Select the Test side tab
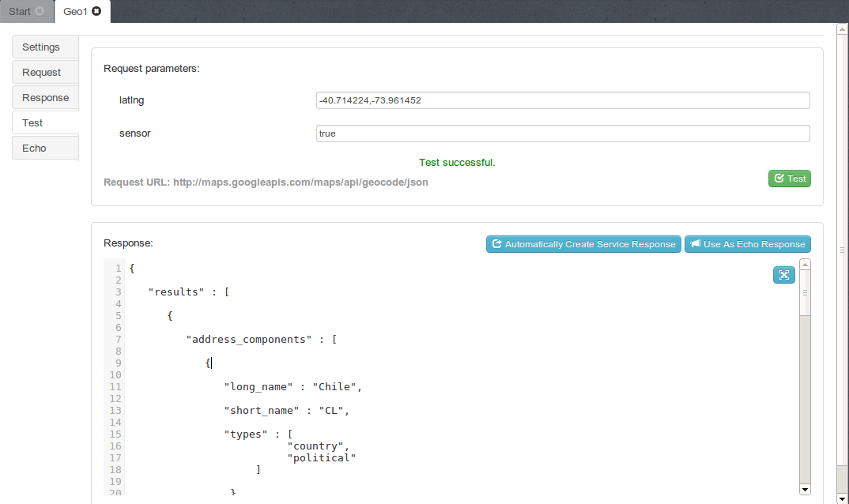This screenshot has width=849, height=504. click(45, 122)
